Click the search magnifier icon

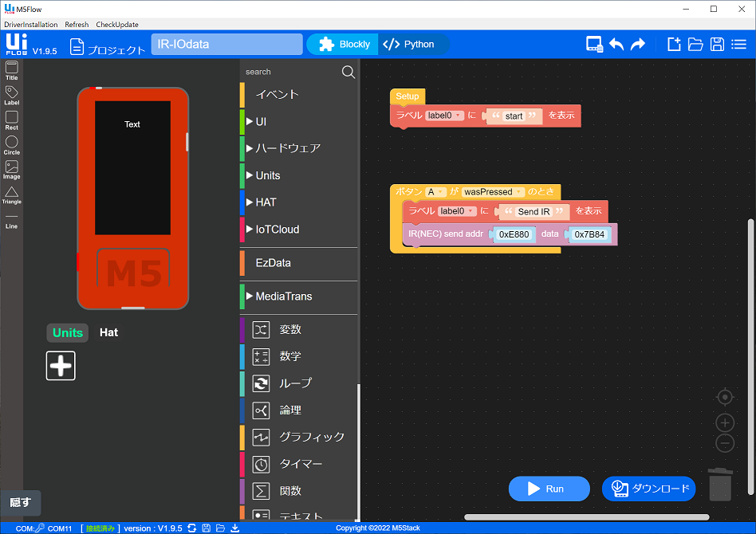pyautogui.click(x=348, y=72)
